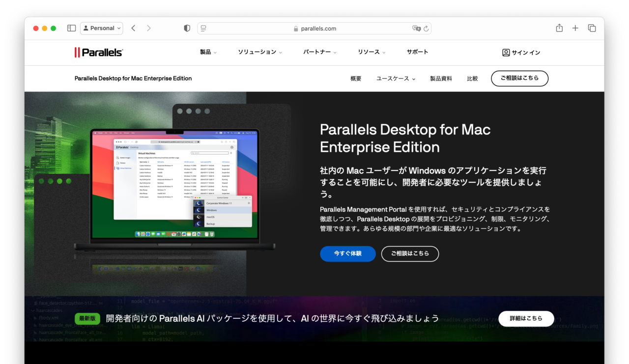The width and height of the screenshot is (629, 364).
Task: Click the hero ご相談はこちら outlined button
Action: (x=410, y=254)
